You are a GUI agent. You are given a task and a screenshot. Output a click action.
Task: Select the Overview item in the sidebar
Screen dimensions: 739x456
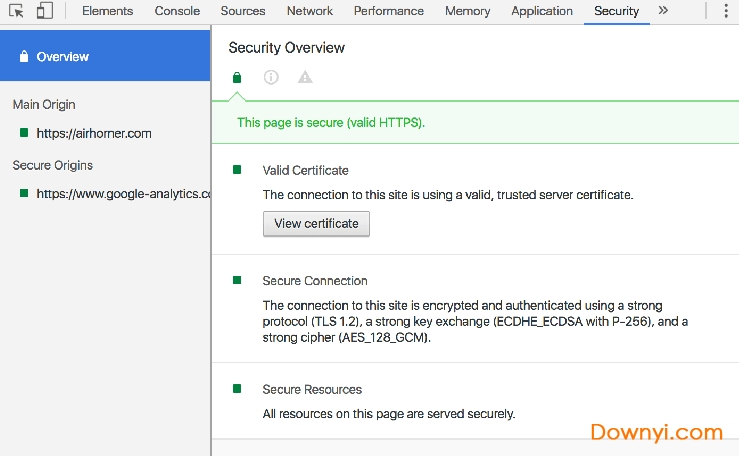(62, 57)
